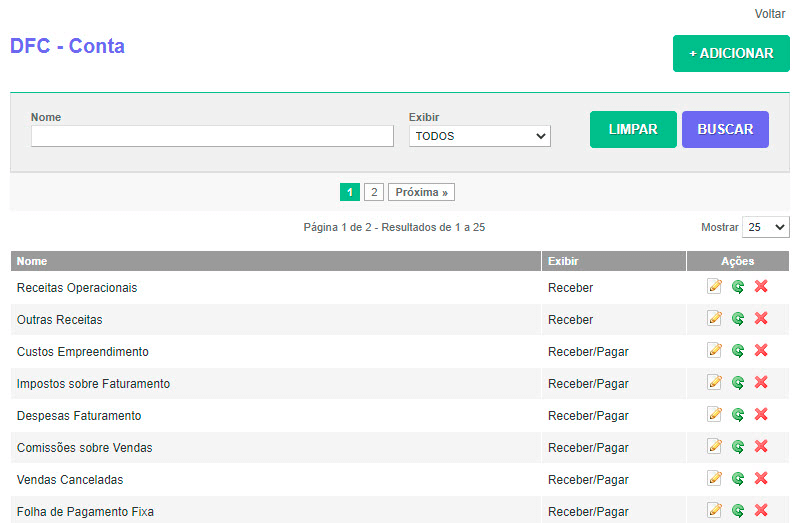Go to page 2 of results
This screenshot has height=523, width=798.
point(373,192)
